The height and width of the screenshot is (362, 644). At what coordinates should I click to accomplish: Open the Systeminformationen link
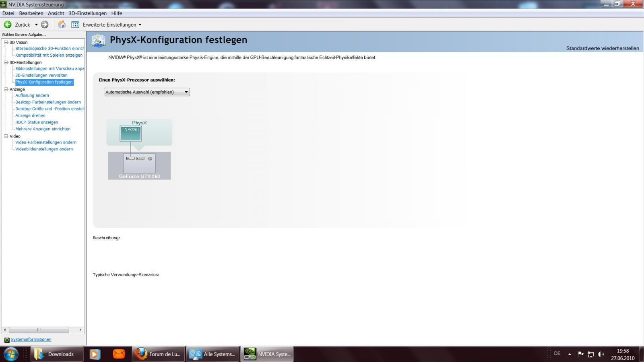tap(31, 339)
